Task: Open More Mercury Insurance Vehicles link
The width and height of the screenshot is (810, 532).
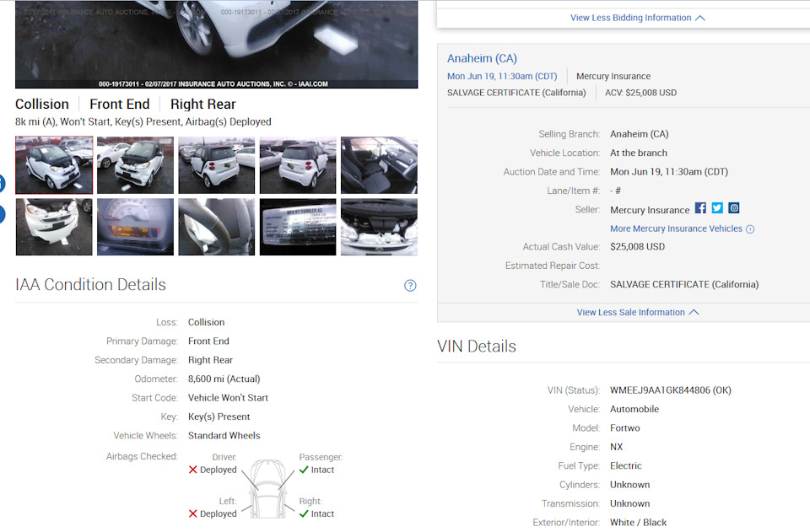Action: coord(676,228)
